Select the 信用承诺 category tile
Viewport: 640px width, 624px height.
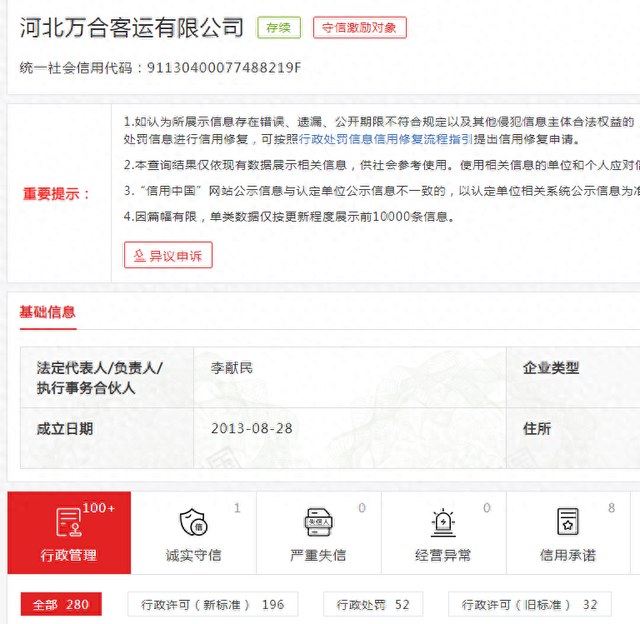tap(568, 533)
